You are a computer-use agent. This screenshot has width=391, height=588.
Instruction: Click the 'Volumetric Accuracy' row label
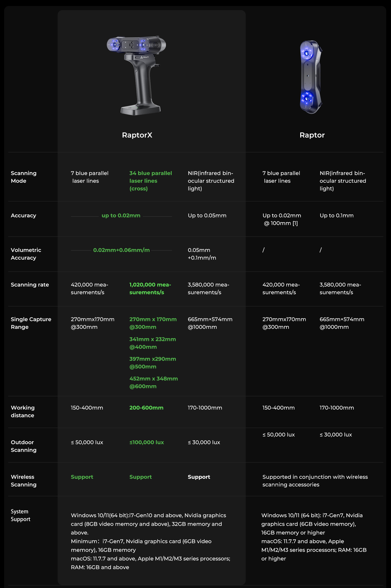(26, 254)
